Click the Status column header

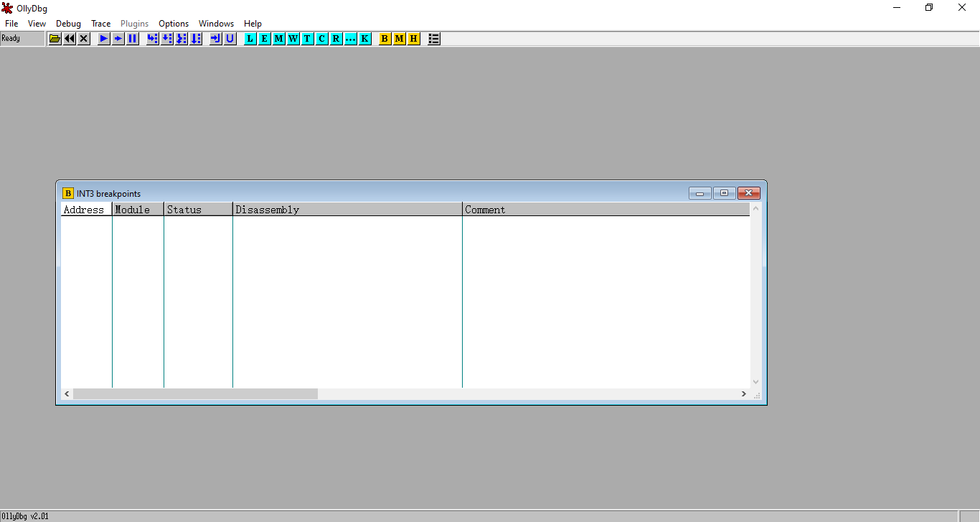point(199,210)
